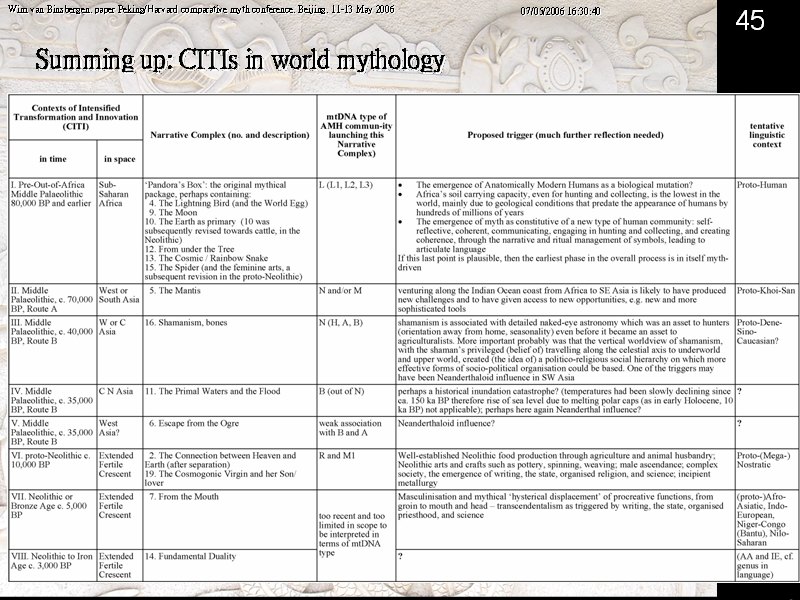The image size is (800, 600).
Task: Click the 'in time' column header
Action: tap(53, 159)
